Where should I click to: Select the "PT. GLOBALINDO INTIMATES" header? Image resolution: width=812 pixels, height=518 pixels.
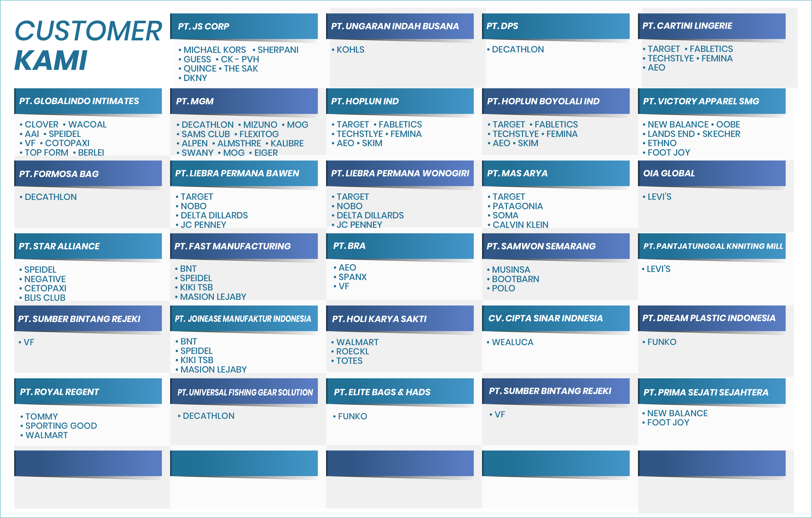point(88,101)
